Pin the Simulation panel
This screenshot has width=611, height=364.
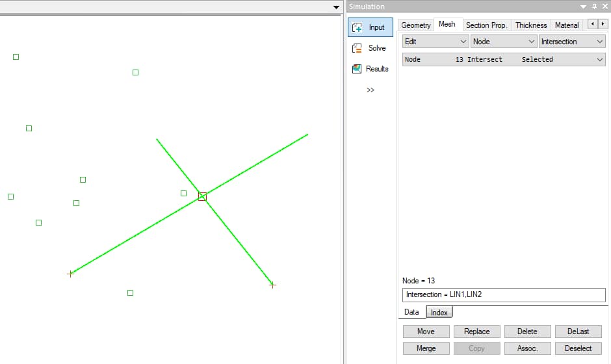click(593, 6)
